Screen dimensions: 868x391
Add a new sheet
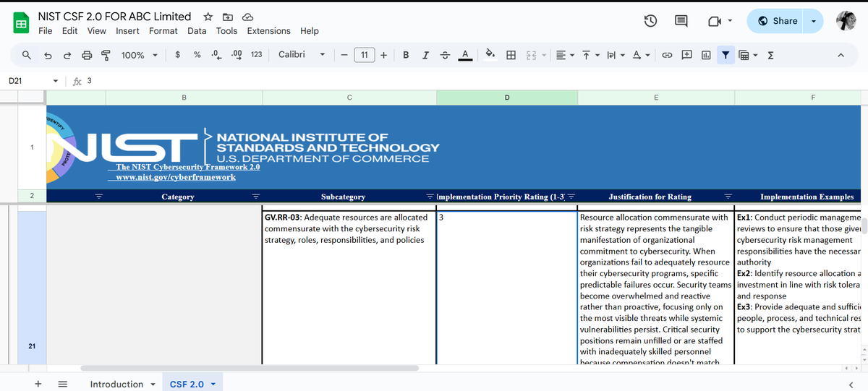(38, 384)
